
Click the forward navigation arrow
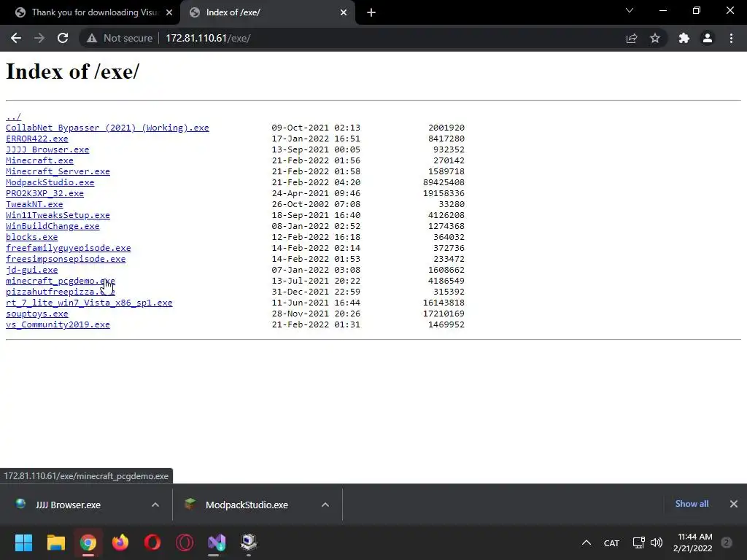(x=39, y=38)
